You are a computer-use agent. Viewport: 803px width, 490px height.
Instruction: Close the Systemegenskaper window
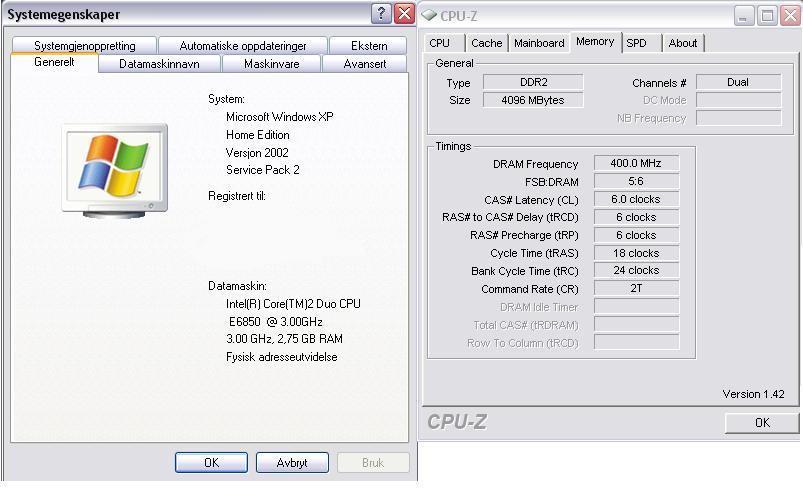tap(405, 14)
